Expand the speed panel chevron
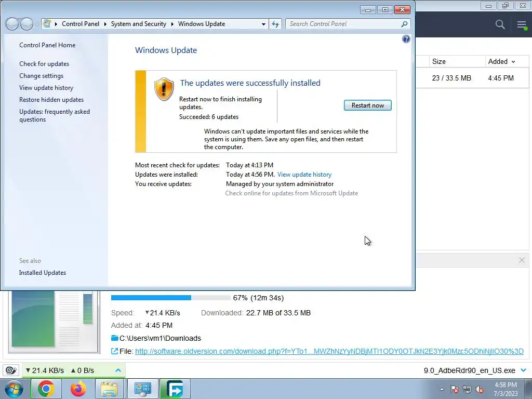This screenshot has width=532, height=399. [x=118, y=370]
